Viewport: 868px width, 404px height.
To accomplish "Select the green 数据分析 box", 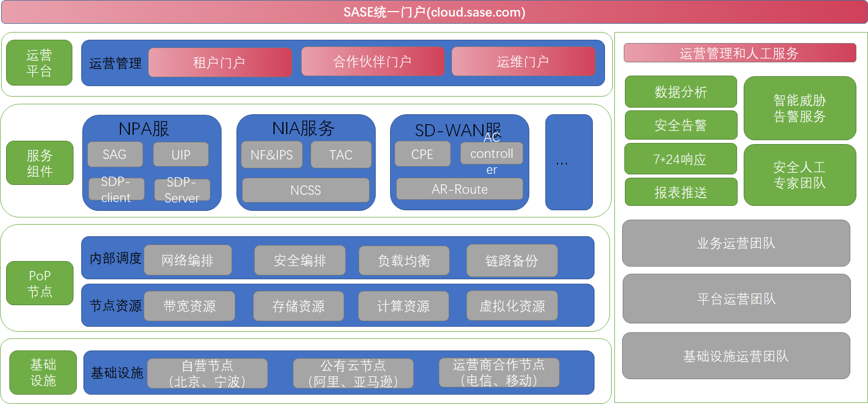I will [681, 92].
